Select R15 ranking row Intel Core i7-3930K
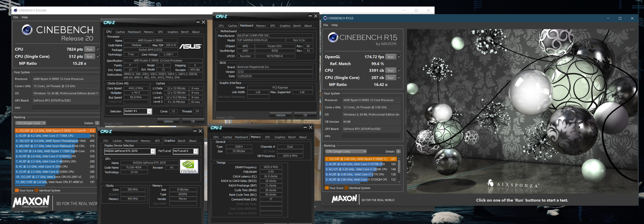Image resolution: width=644 pixels, height=224 pixels. click(x=361, y=169)
